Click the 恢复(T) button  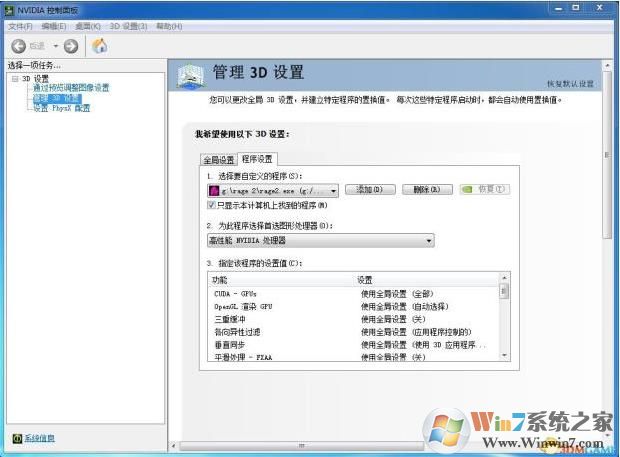(484, 189)
